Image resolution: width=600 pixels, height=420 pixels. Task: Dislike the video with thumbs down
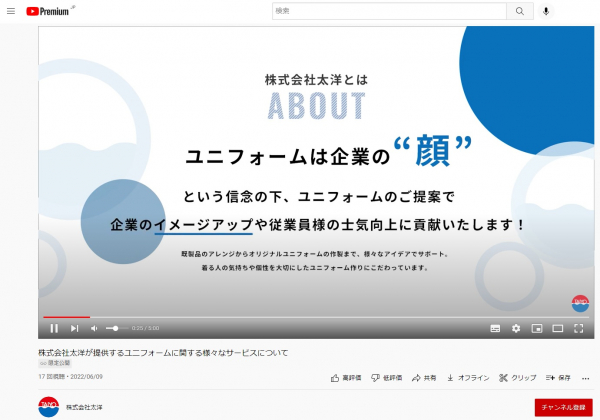tap(386, 378)
